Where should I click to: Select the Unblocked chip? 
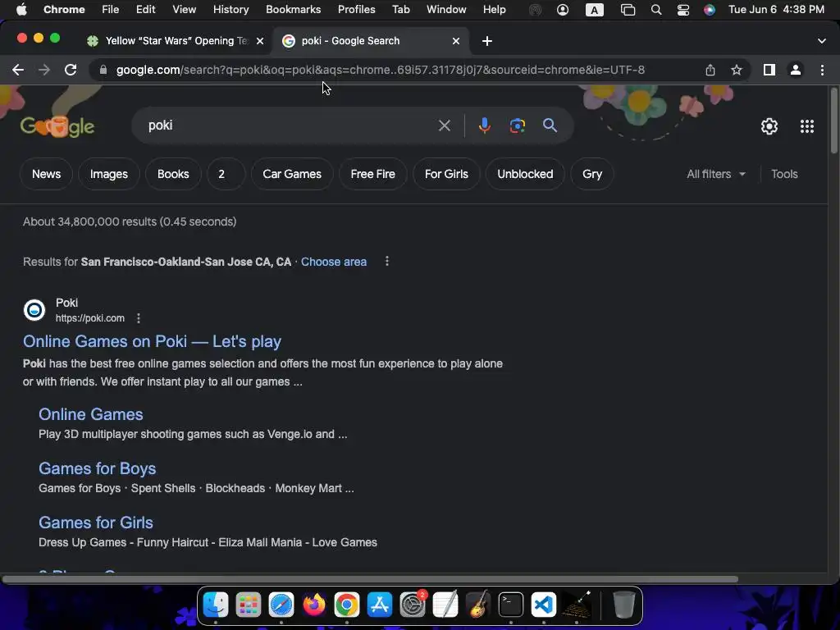pos(525,174)
